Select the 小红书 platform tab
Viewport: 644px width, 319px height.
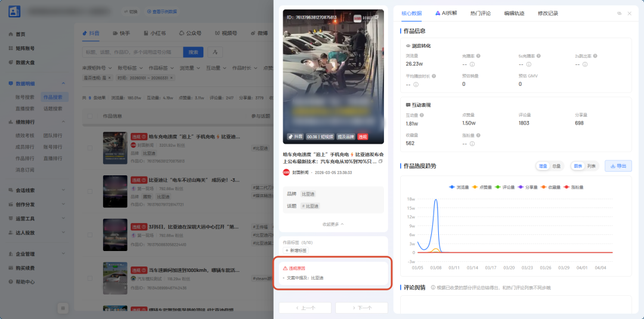click(x=154, y=33)
